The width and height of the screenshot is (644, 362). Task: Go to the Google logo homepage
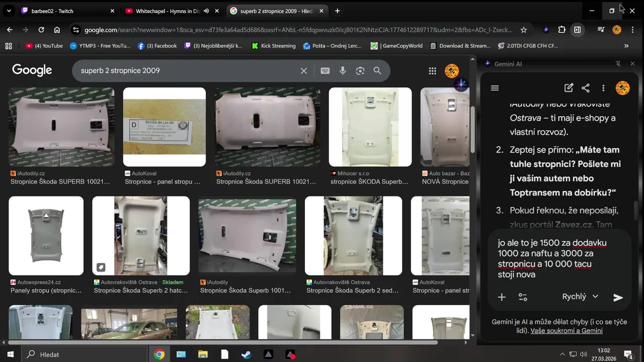tap(32, 70)
